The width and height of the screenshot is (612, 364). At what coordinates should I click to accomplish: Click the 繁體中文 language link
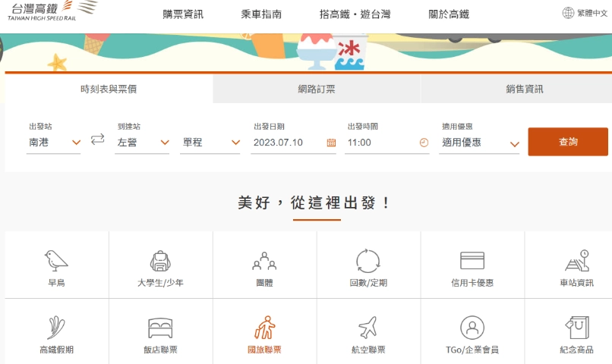click(592, 13)
